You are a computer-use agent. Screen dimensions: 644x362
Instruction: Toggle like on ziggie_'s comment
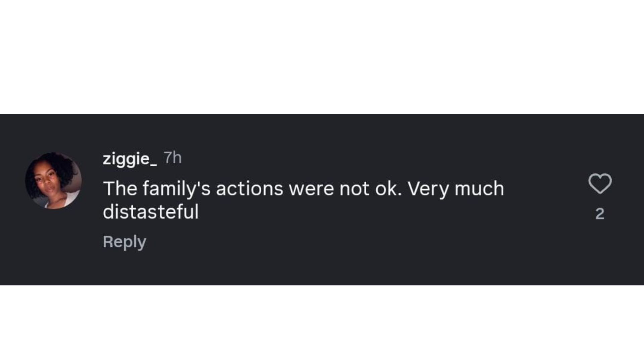[600, 184]
